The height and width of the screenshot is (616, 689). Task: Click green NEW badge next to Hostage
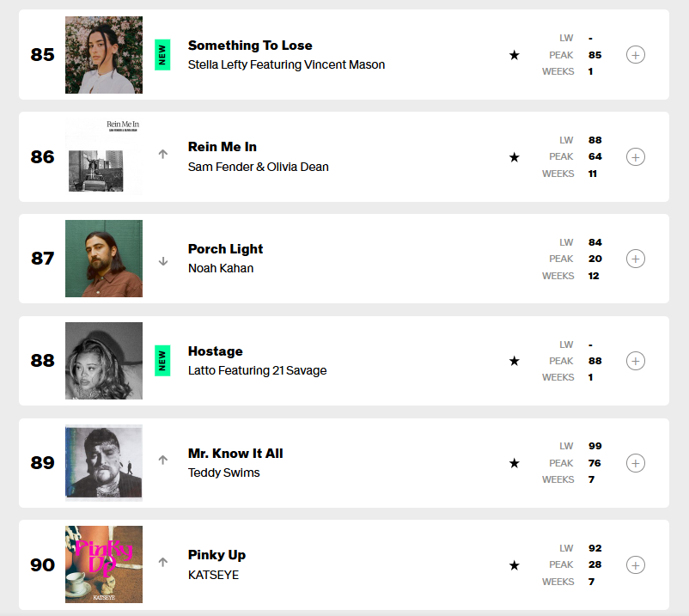click(162, 361)
